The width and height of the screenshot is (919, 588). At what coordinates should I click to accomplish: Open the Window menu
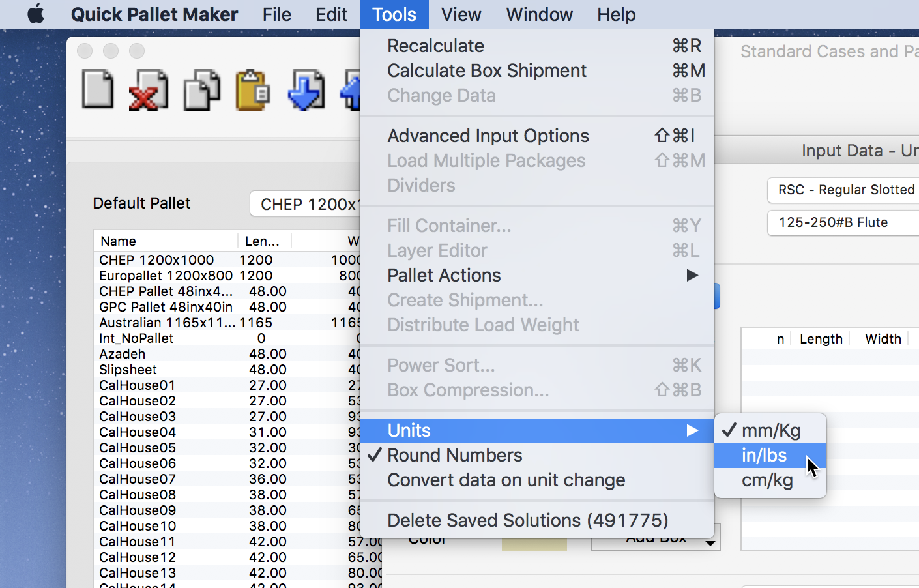(x=540, y=14)
